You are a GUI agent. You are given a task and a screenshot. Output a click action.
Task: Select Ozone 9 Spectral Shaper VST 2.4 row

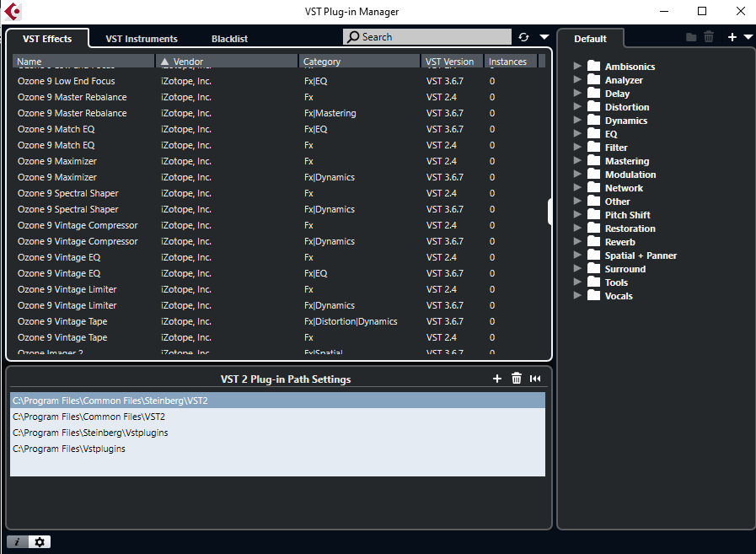click(x=278, y=193)
